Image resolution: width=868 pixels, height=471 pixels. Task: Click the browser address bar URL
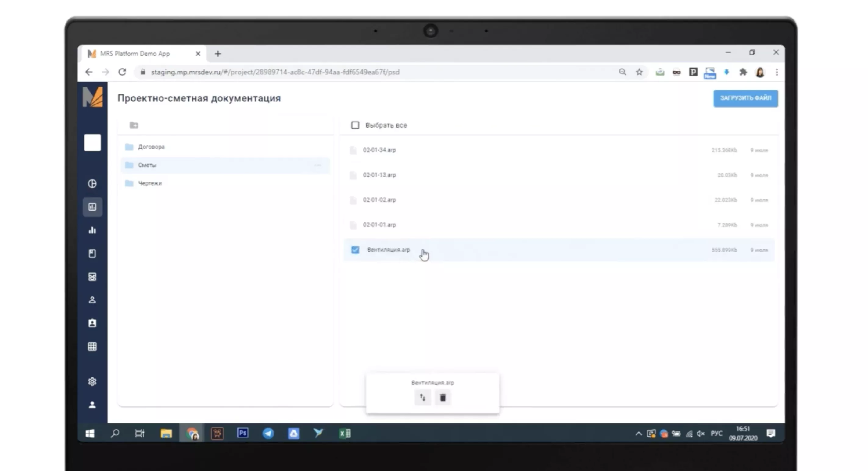[x=275, y=72]
